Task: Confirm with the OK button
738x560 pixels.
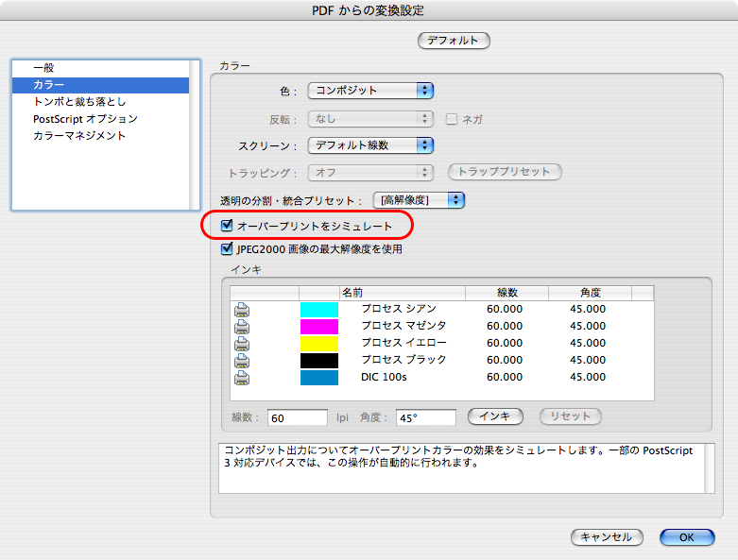Action: (687, 537)
